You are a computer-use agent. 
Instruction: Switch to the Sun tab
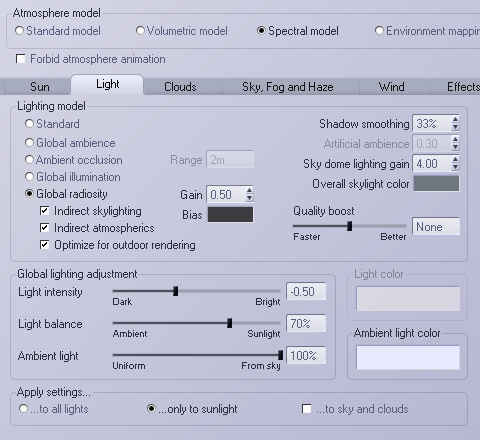point(40,87)
